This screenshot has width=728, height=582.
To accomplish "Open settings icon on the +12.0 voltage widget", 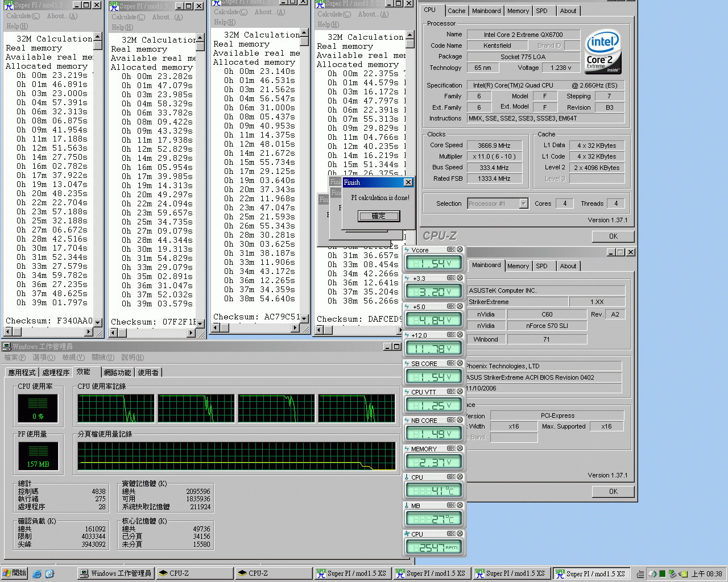I will click(450, 335).
